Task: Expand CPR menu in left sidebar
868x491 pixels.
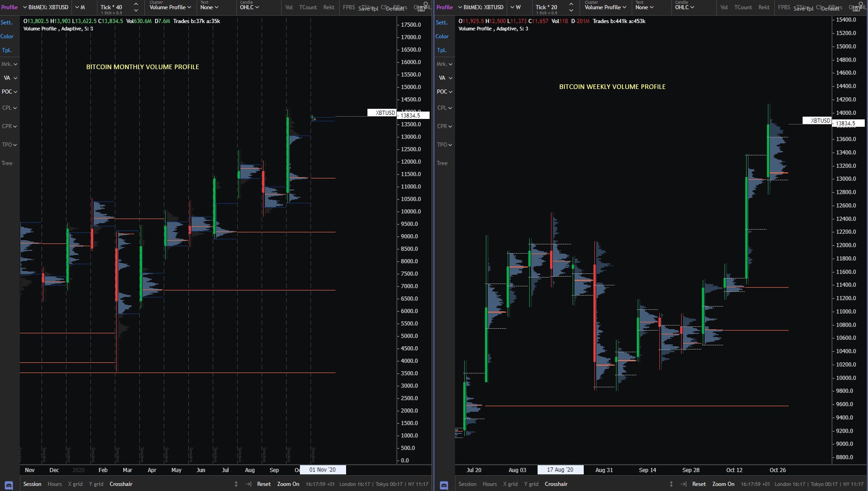Action: tap(9, 126)
